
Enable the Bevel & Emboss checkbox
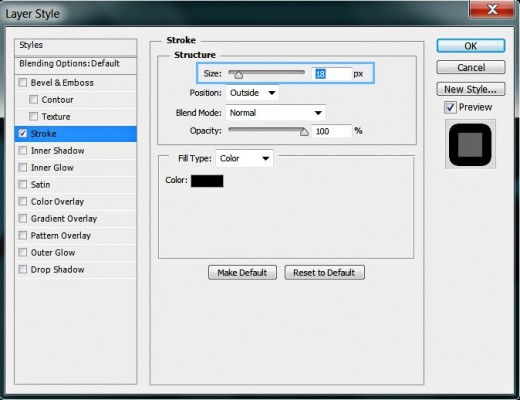[x=23, y=82]
